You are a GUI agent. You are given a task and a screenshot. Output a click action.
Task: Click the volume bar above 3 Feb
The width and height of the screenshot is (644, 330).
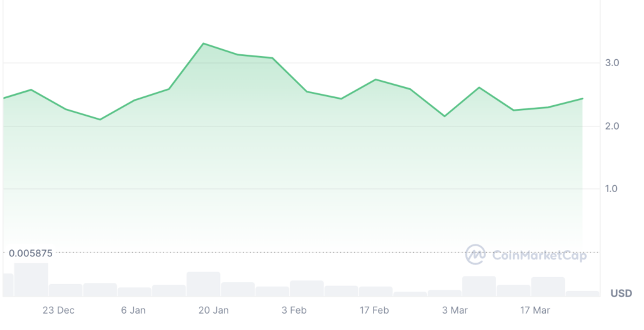coord(306,288)
